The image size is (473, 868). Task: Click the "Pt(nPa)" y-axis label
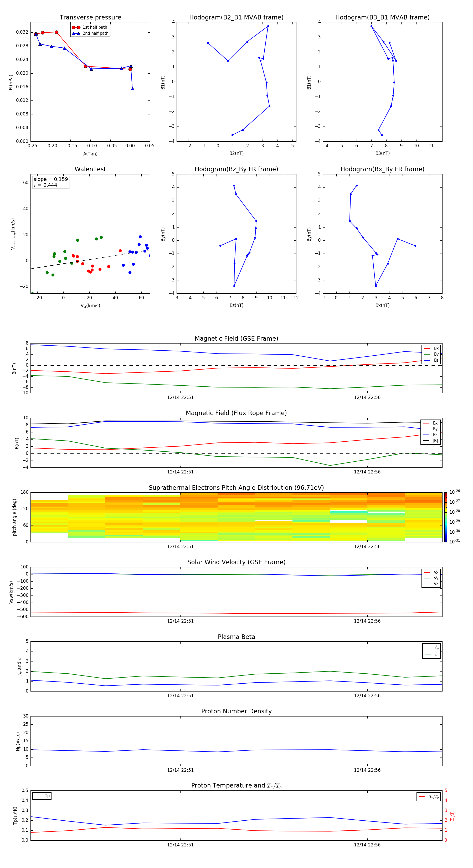click(11, 82)
